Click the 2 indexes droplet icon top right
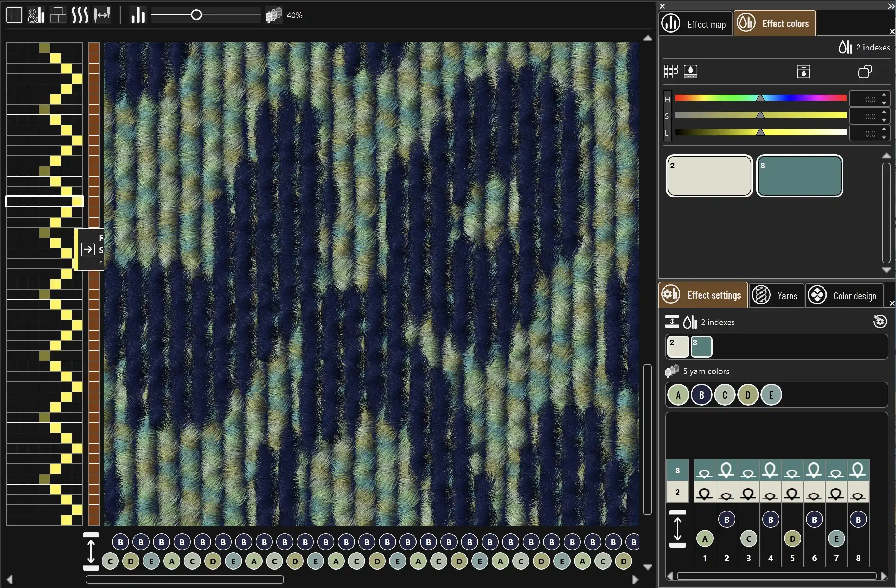 (x=845, y=47)
